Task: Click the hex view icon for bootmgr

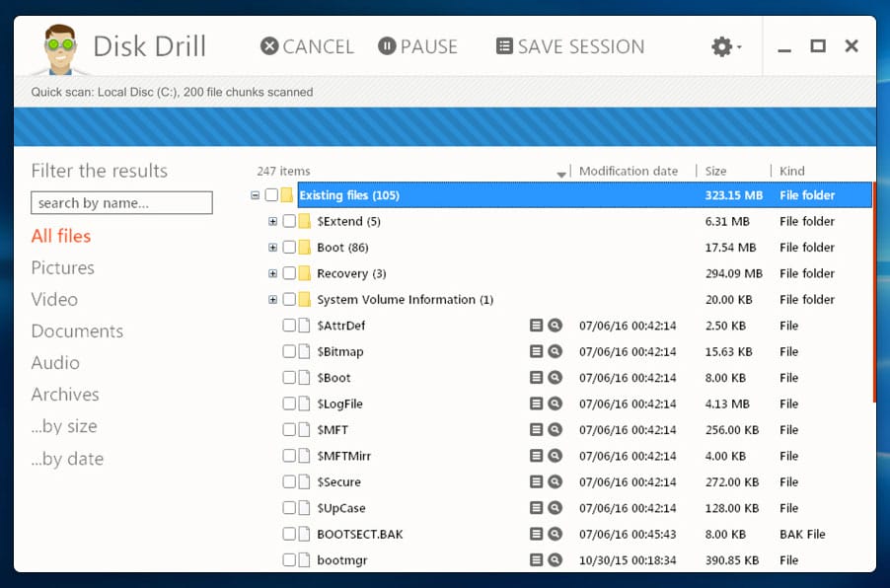Action: click(x=537, y=559)
